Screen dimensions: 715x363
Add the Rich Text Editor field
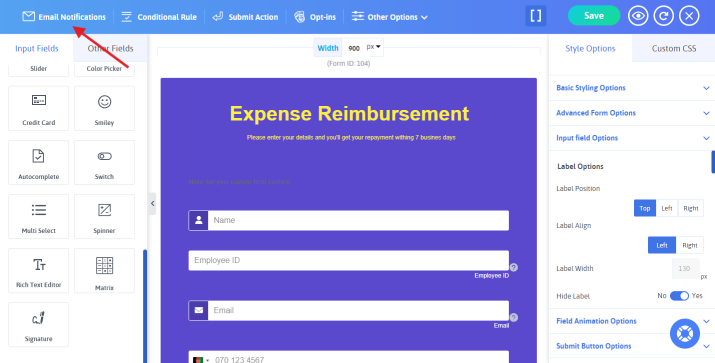[38, 270]
